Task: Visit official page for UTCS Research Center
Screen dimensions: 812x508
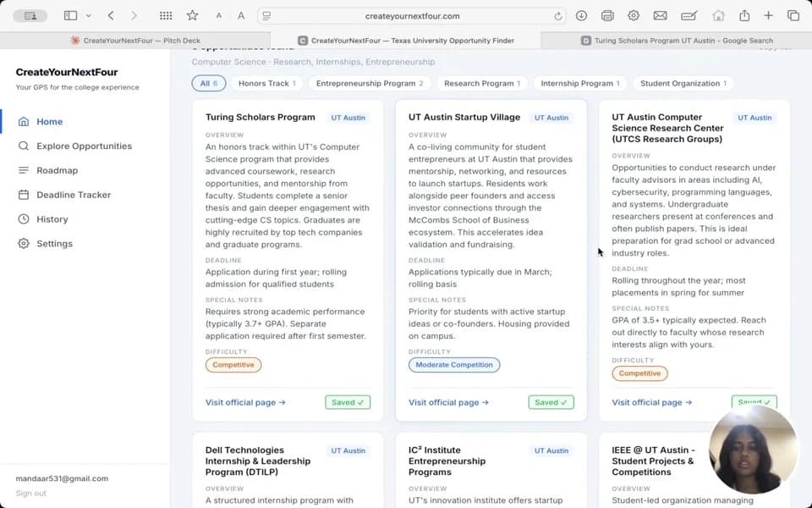Action: (x=652, y=402)
